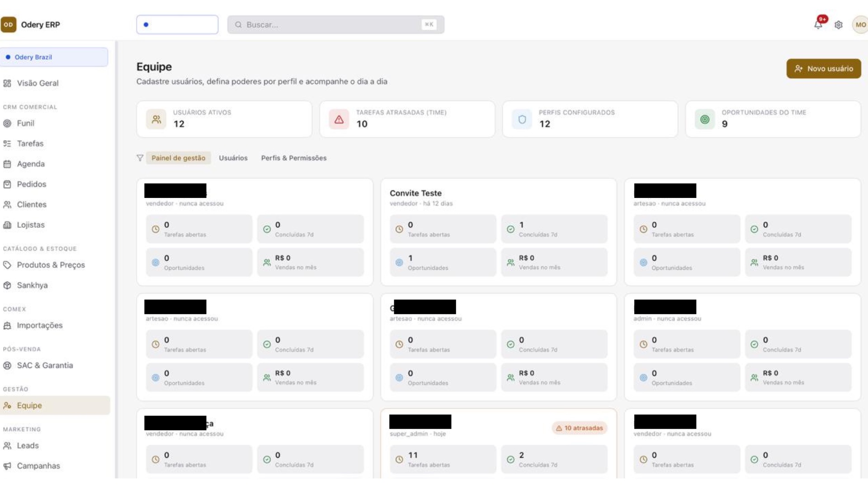Click Convite Teste's 1 Oportunidades tile
868x488 pixels.
coord(443,263)
